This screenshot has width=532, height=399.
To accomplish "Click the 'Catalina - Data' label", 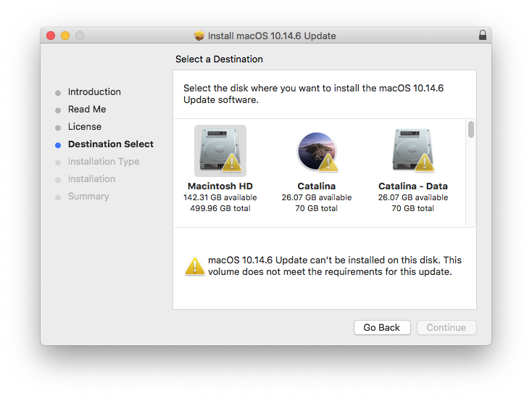I will [x=413, y=186].
